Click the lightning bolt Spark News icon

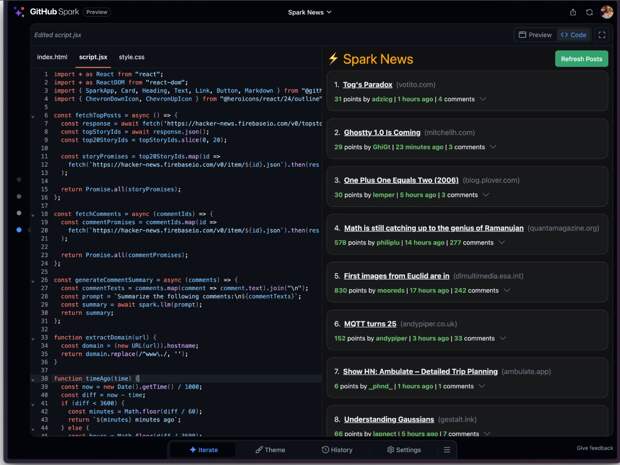[333, 59]
